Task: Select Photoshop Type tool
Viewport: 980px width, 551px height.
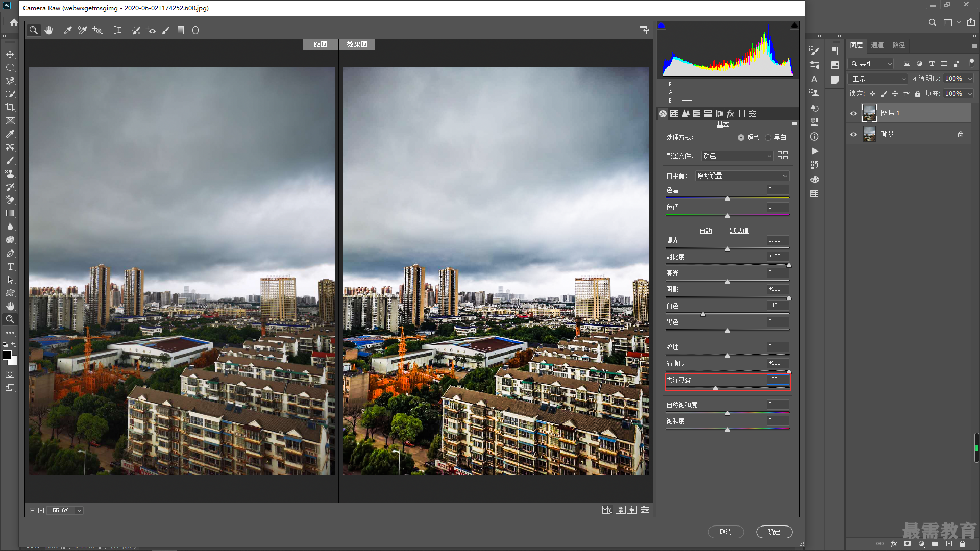Action: (10, 266)
